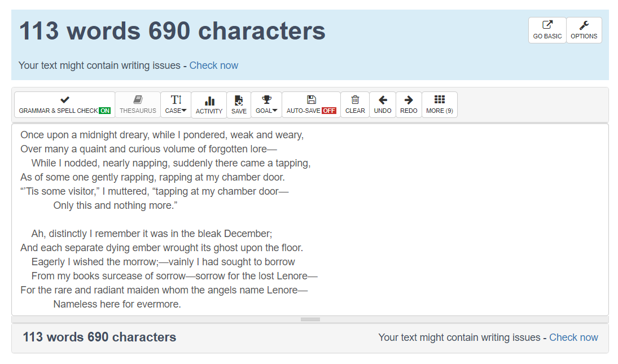The height and width of the screenshot is (364, 618).
Task: Click top Check now link
Action: coord(214,65)
